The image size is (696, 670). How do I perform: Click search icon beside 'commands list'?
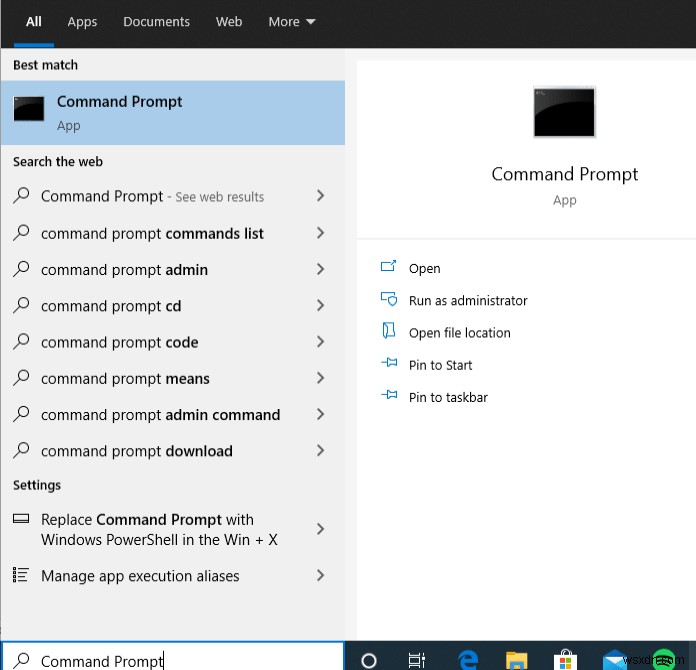coord(21,233)
